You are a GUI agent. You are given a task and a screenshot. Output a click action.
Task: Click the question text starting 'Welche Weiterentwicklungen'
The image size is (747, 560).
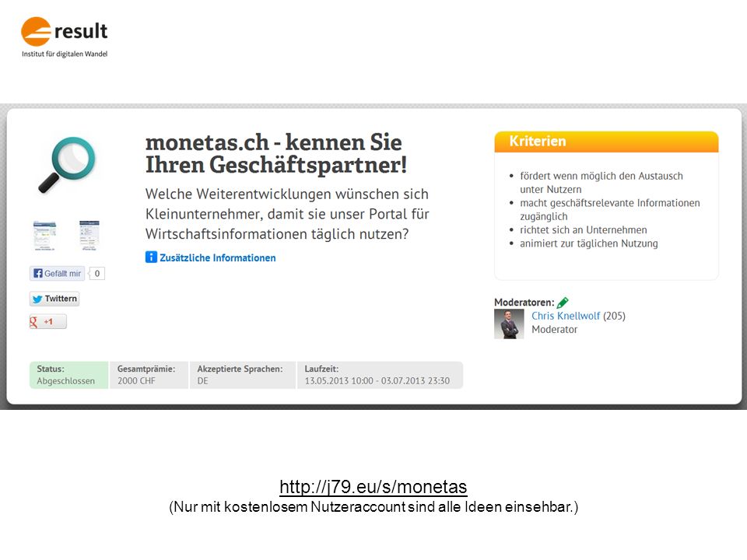click(287, 214)
